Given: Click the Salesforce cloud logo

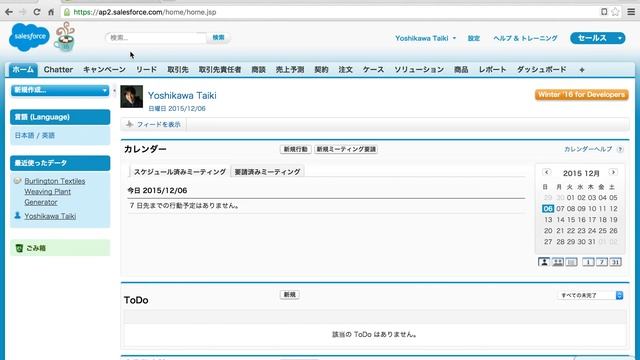Looking at the screenshot, I should tap(29, 37).
